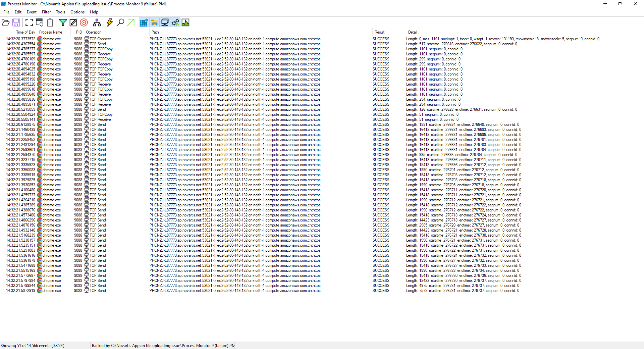Clear the event display
The width and height of the screenshot is (644, 349).
pyautogui.click(x=50, y=22)
